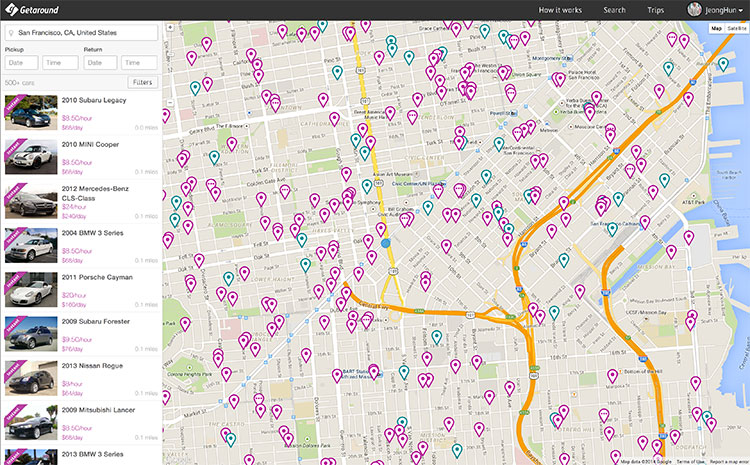
Task: Click the teal car pin at map top-right near piers
Action: (x=723, y=63)
